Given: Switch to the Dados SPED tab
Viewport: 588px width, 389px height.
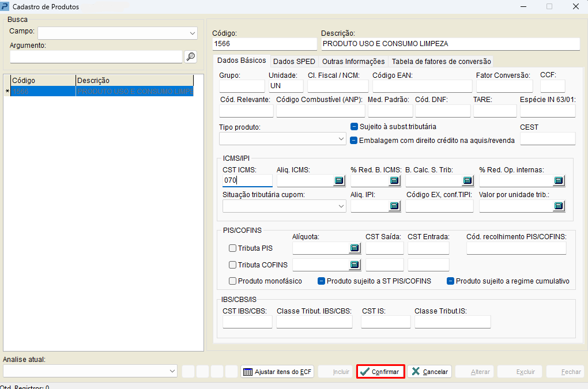Looking at the screenshot, I should 294,62.
